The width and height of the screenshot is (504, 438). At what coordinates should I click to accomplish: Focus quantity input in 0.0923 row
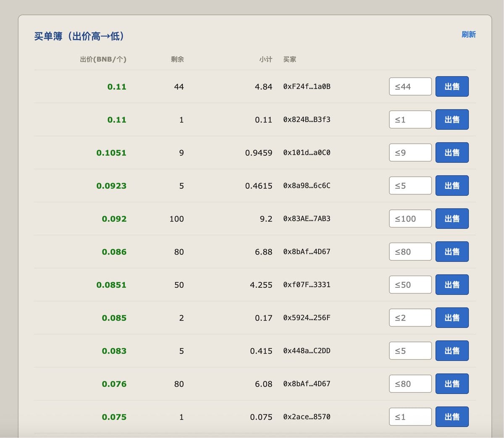pos(410,185)
